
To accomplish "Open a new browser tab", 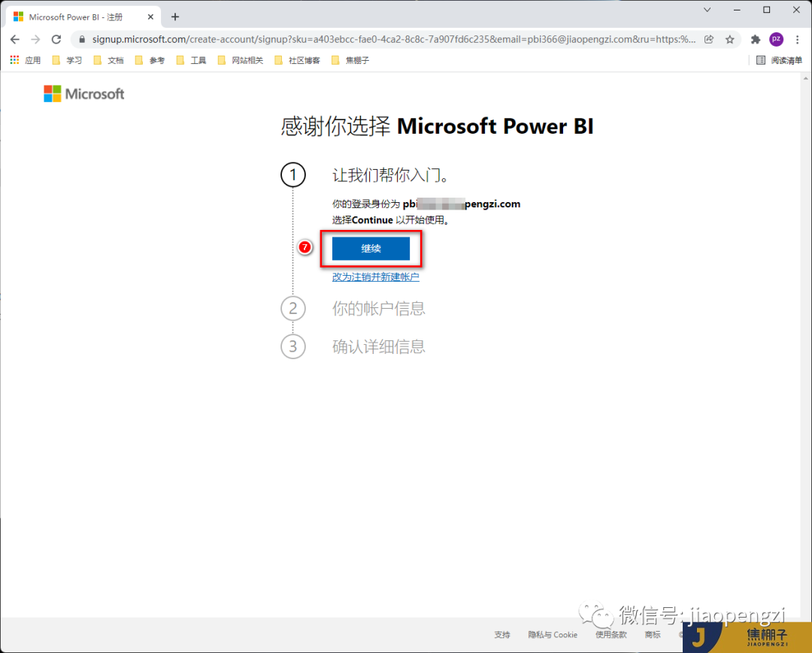I will pyautogui.click(x=175, y=17).
